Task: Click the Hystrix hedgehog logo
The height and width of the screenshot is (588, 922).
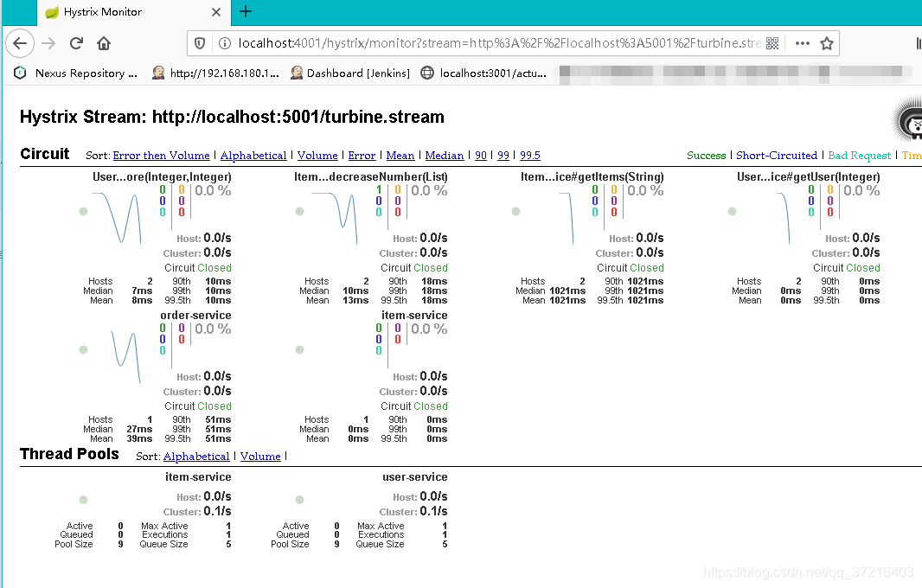Action: point(907,120)
